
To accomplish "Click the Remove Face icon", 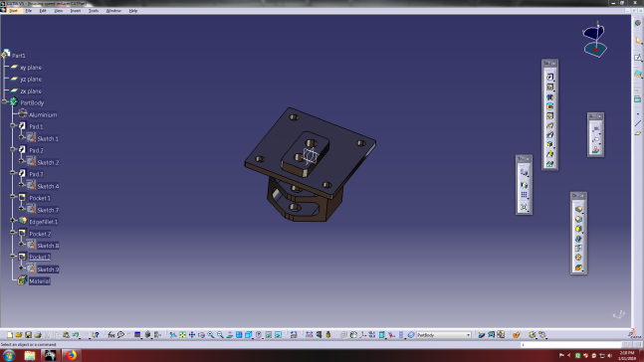I will click(x=578, y=268).
